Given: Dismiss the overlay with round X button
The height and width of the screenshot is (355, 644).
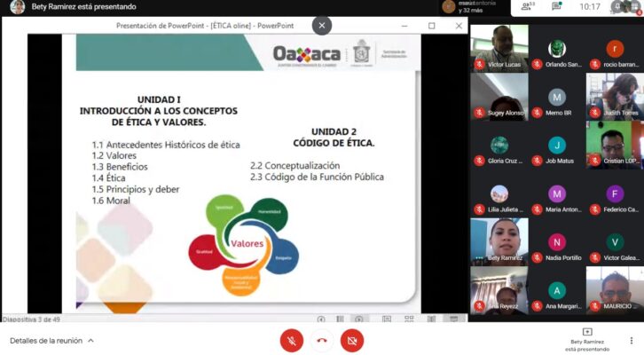Looking at the screenshot, I should [322, 26].
